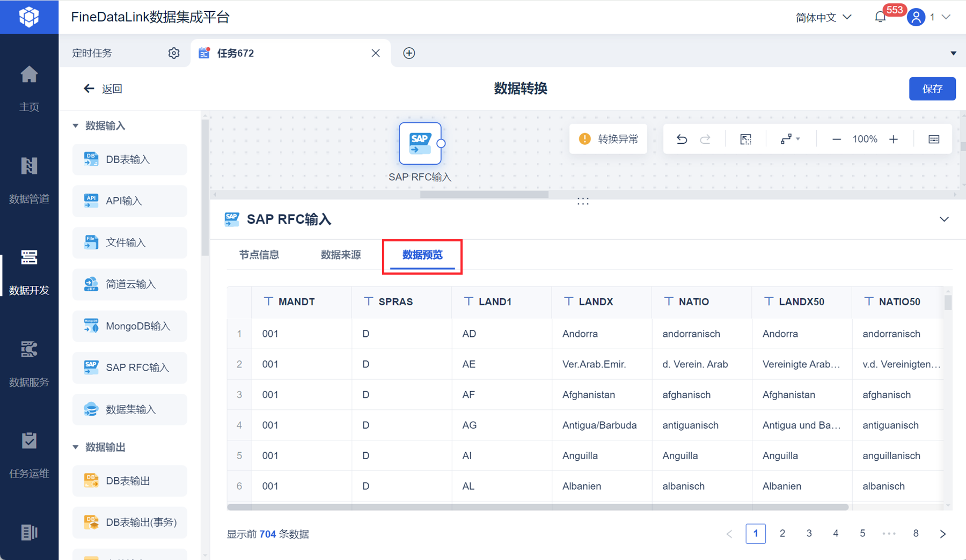Screen dimensions: 966x560
Task: Select the SAP RFC输入 node on canvas
Action: click(x=420, y=143)
